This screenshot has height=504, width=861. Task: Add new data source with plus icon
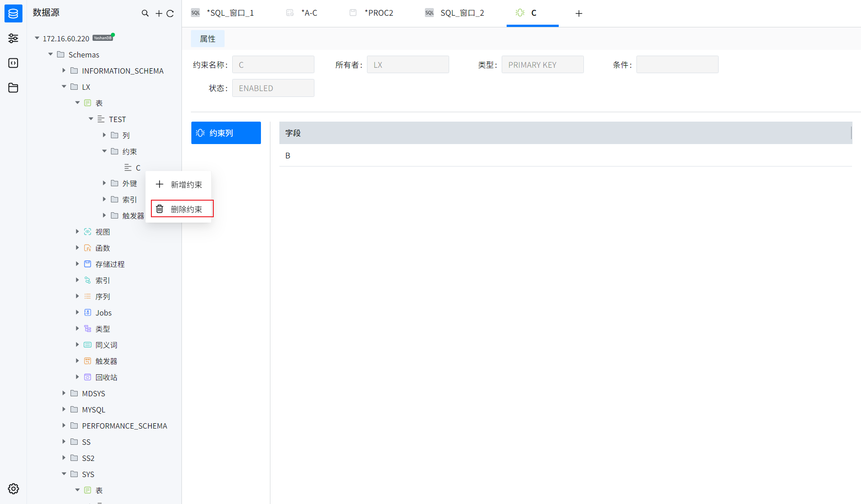[159, 13]
